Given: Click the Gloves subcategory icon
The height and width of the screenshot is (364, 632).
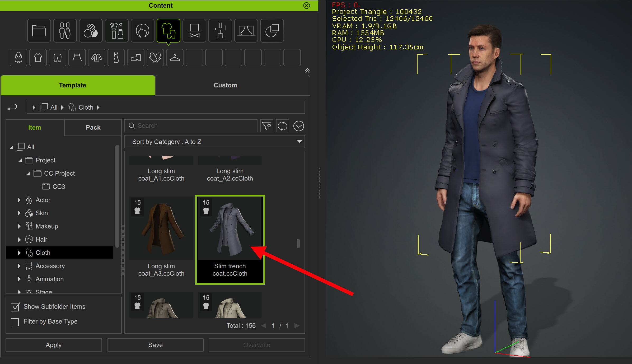Looking at the screenshot, I should pyautogui.click(x=155, y=58).
